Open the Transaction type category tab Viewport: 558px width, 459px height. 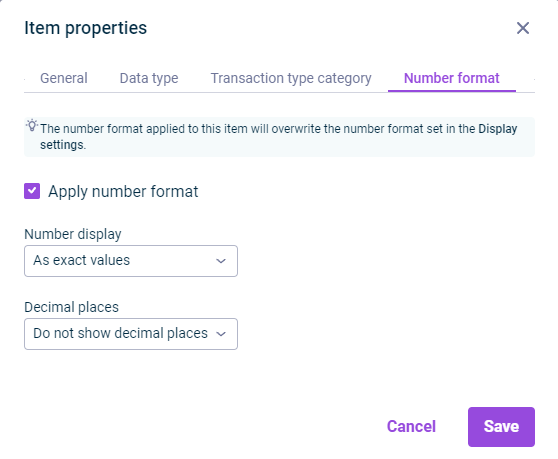point(291,78)
